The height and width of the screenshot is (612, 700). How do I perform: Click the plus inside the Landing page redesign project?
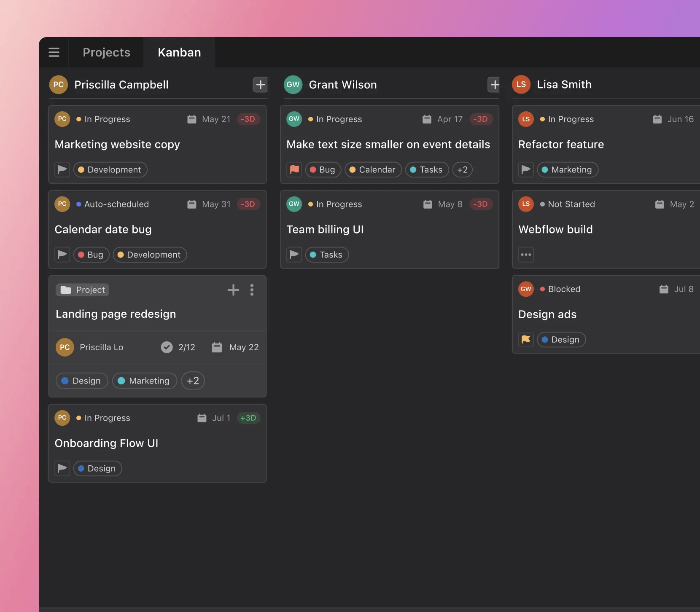click(233, 290)
